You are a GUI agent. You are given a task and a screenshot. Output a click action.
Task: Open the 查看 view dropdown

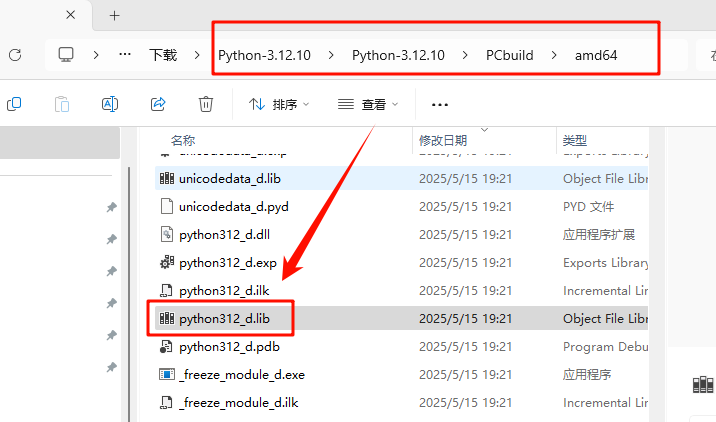[368, 105]
